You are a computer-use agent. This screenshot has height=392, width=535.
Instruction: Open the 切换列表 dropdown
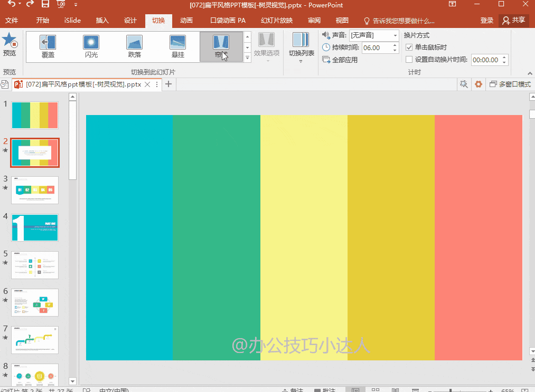[301, 47]
